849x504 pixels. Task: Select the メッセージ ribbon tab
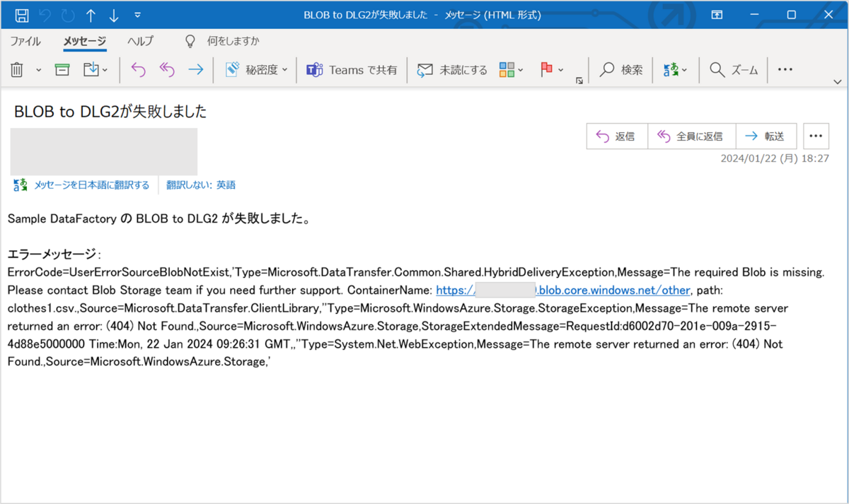pyautogui.click(x=85, y=41)
